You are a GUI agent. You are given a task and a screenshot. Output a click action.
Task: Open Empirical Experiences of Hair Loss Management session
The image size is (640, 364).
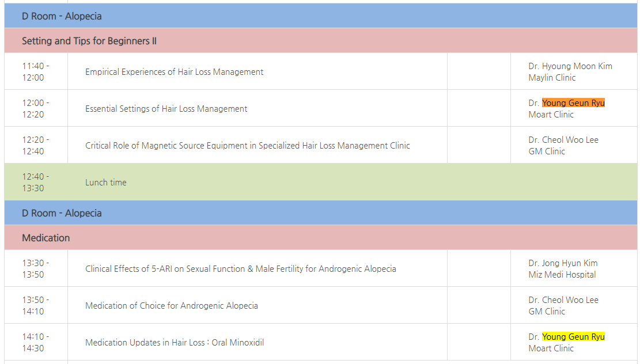click(174, 72)
